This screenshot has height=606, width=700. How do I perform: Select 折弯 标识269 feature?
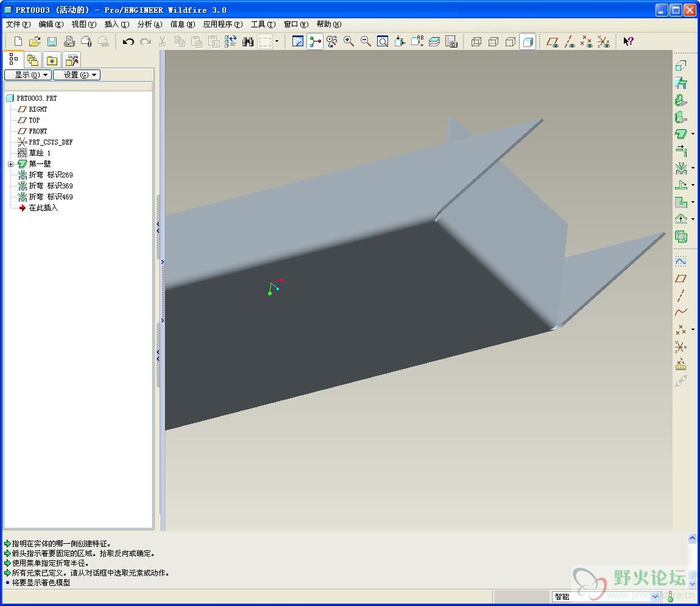click(x=51, y=175)
